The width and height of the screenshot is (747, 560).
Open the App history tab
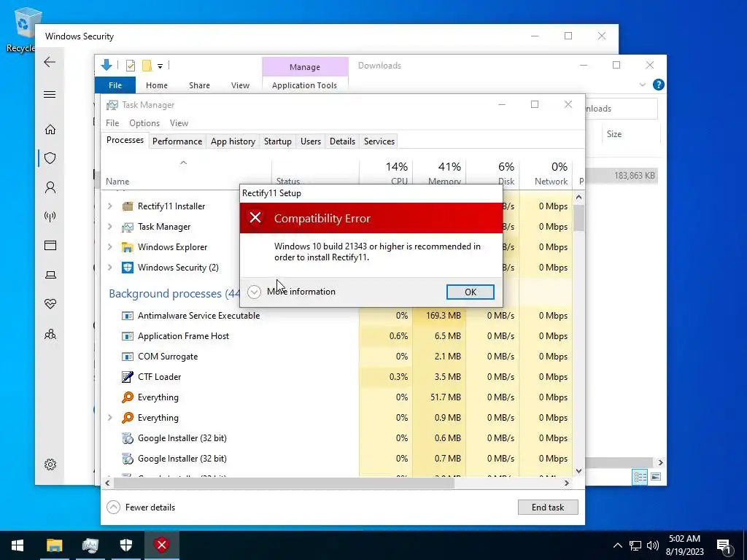(233, 141)
